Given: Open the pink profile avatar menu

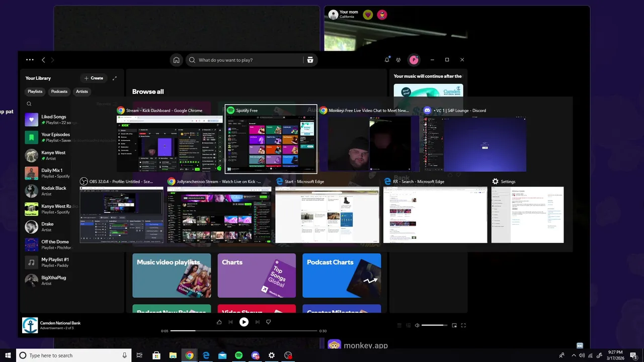Looking at the screenshot, I should pyautogui.click(x=414, y=60).
